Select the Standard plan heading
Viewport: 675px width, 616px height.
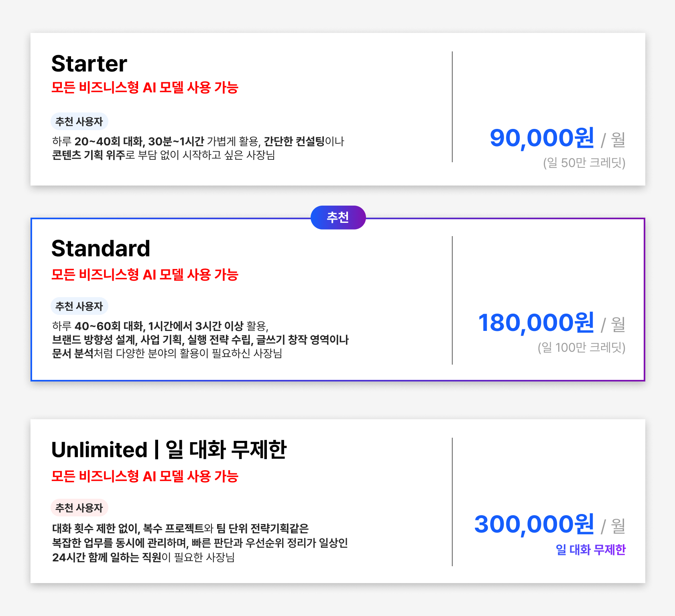[x=101, y=248]
